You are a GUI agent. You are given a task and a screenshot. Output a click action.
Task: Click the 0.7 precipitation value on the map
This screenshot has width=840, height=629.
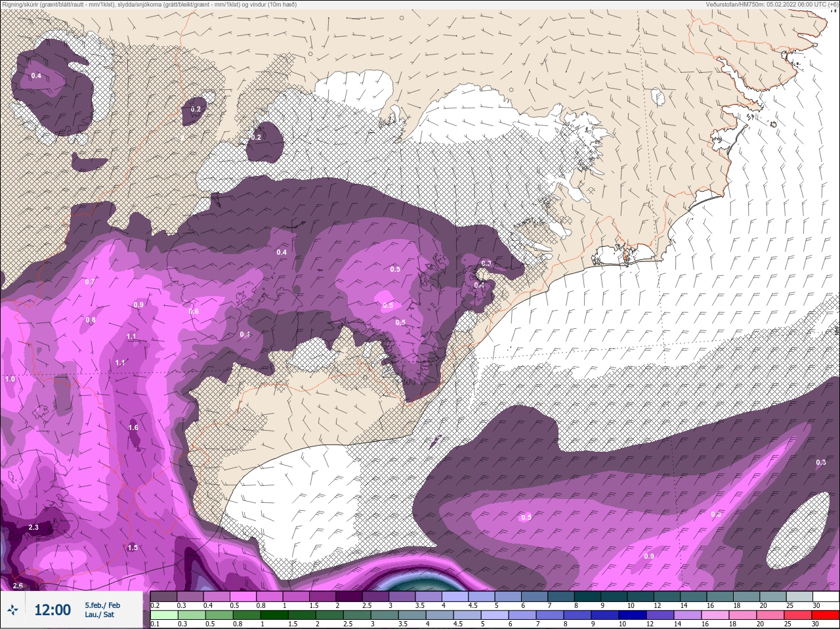tap(90, 282)
